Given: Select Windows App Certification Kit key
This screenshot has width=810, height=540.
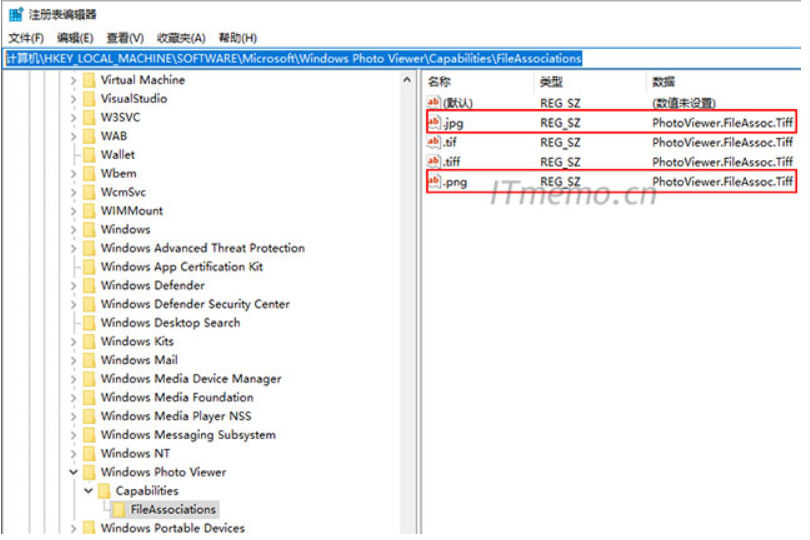Looking at the screenshot, I should (181, 267).
